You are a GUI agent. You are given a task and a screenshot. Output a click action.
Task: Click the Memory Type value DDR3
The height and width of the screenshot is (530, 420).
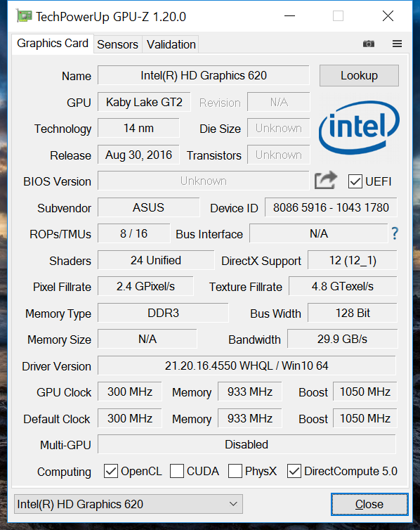163,313
